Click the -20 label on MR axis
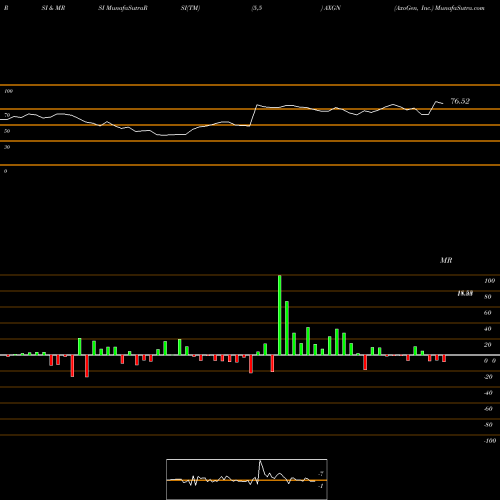Viewport: 500px width, 500px height. click(x=488, y=377)
